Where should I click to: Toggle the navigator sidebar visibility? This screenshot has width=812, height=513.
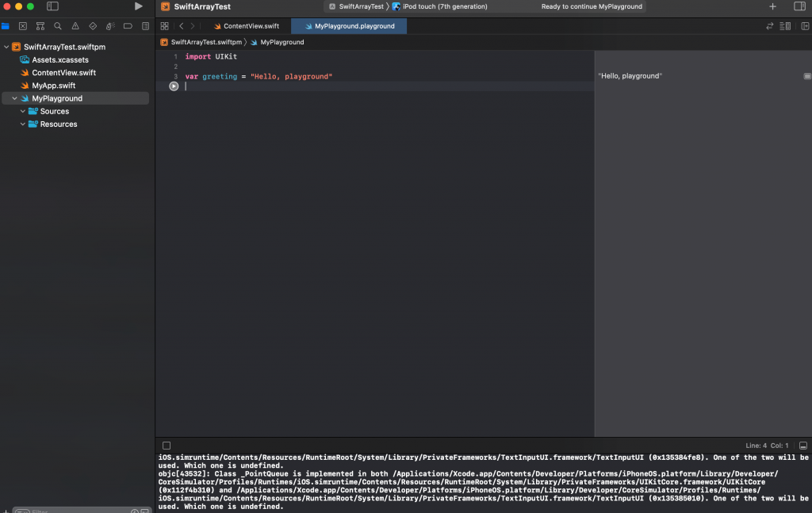(x=52, y=6)
